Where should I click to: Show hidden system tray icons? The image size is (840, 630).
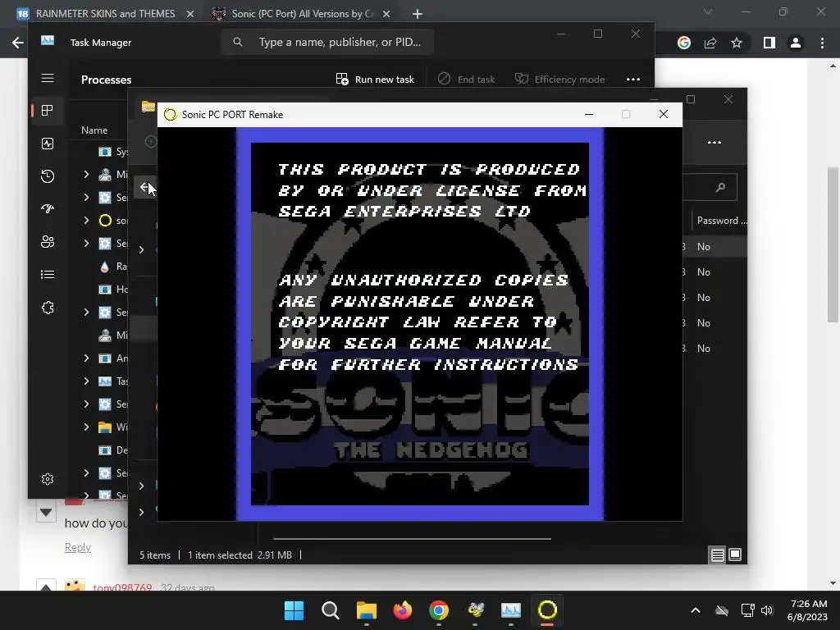696,610
